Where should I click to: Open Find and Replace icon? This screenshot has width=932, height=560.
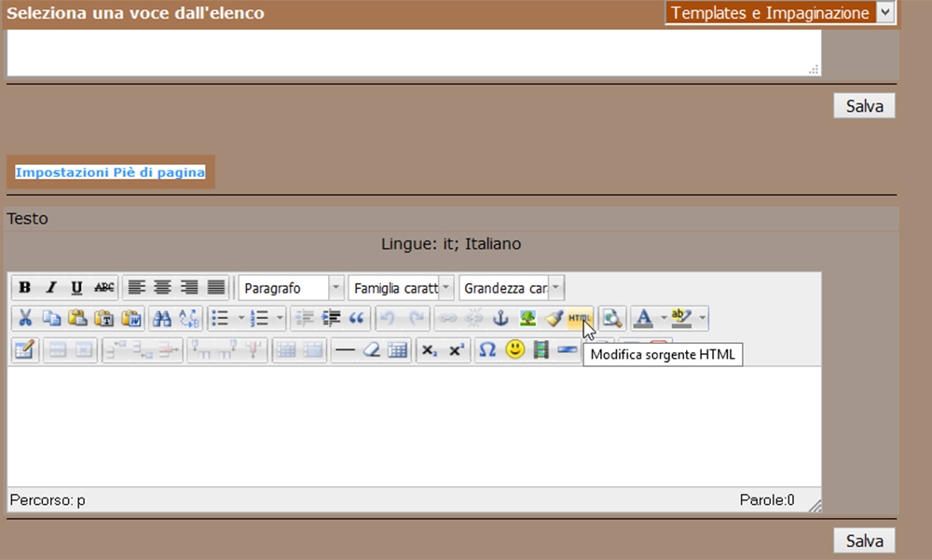click(x=189, y=318)
